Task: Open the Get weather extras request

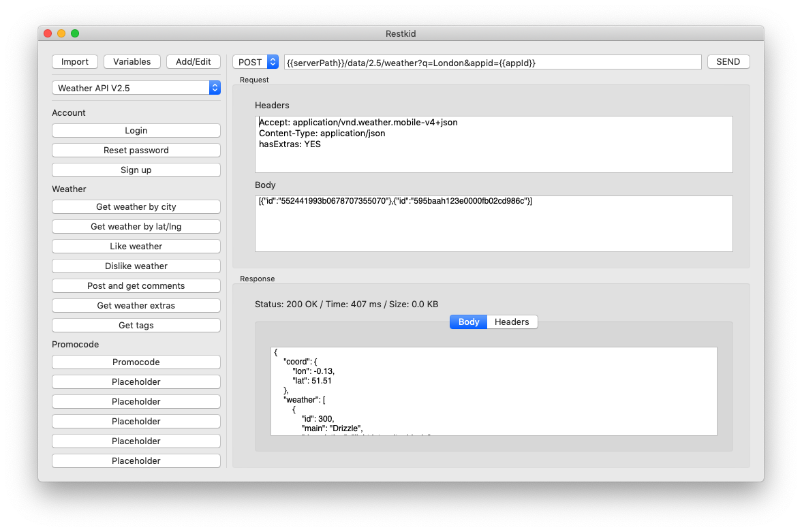Action: pyautogui.click(x=136, y=305)
